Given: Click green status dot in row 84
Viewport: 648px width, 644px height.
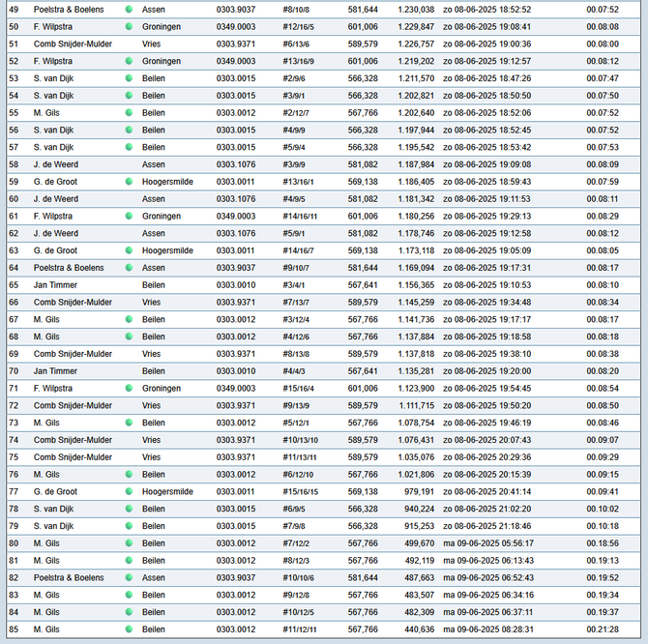Looking at the screenshot, I should click(129, 612).
